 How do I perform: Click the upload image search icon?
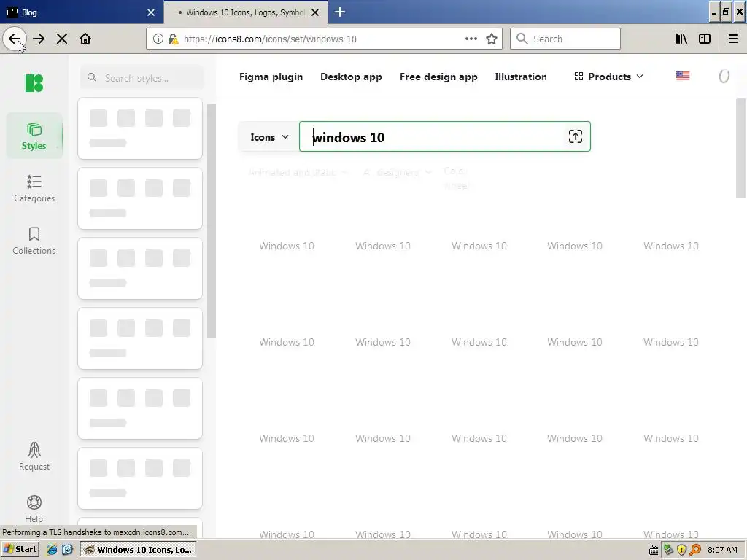point(575,136)
